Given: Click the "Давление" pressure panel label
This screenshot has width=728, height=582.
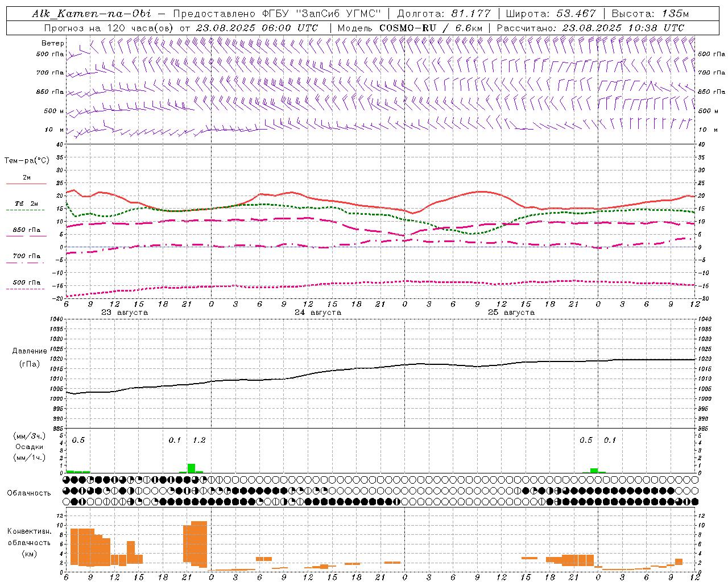Looking at the screenshot, I should tap(30, 351).
